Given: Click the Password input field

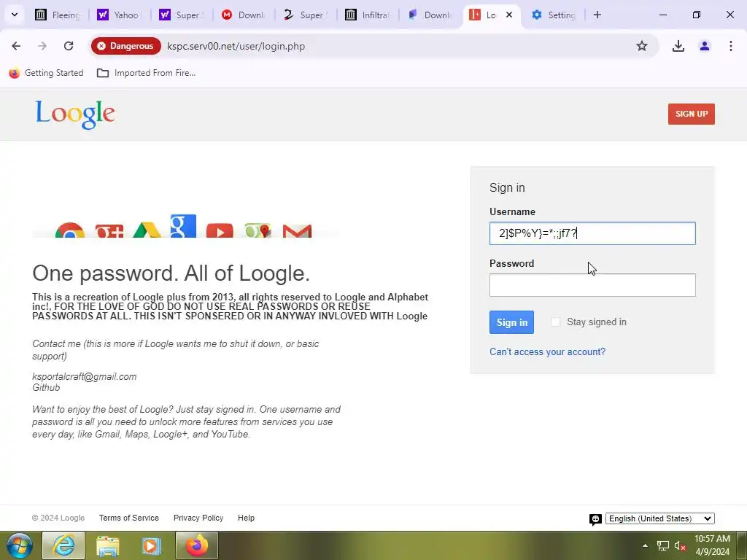Looking at the screenshot, I should coord(592,285).
